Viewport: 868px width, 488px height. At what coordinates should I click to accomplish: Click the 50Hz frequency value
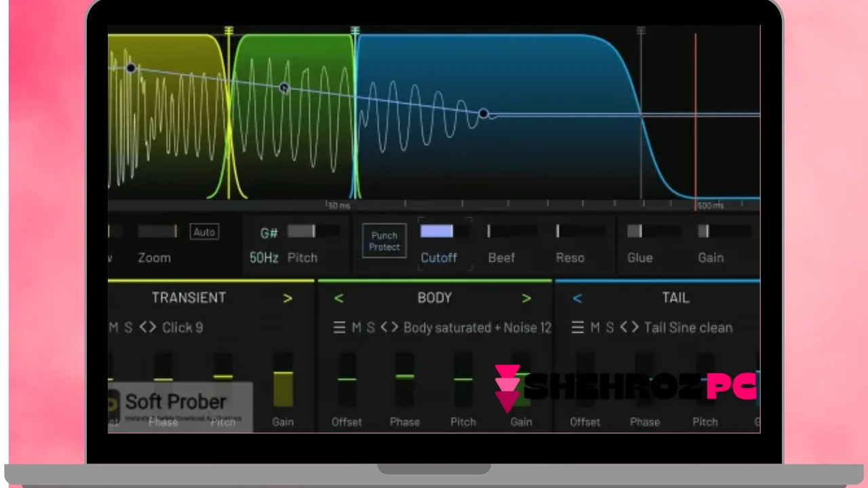click(264, 258)
